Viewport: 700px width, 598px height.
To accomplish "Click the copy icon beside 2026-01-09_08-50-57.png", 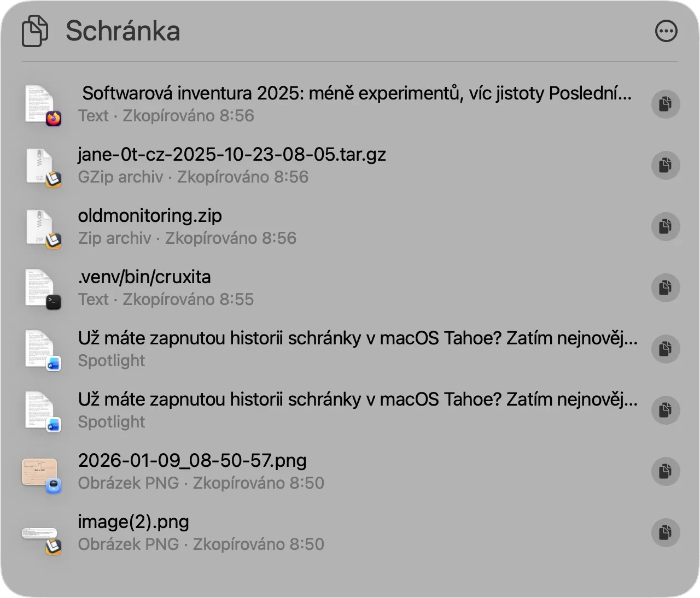I will click(x=666, y=471).
